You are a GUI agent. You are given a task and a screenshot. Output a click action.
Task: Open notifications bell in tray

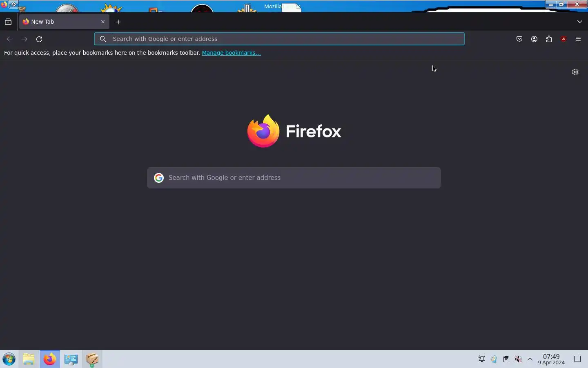(x=482, y=359)
